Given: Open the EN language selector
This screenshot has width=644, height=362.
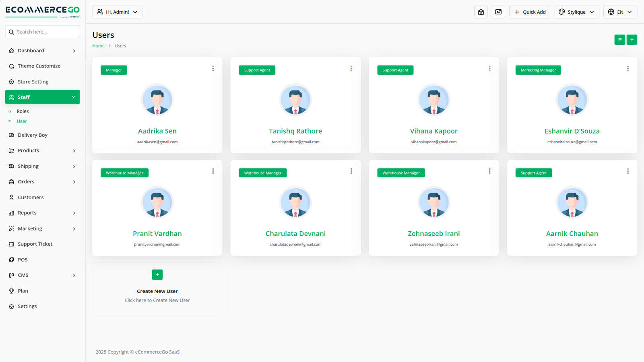Looking at the screenshot, I should (620, 12).
